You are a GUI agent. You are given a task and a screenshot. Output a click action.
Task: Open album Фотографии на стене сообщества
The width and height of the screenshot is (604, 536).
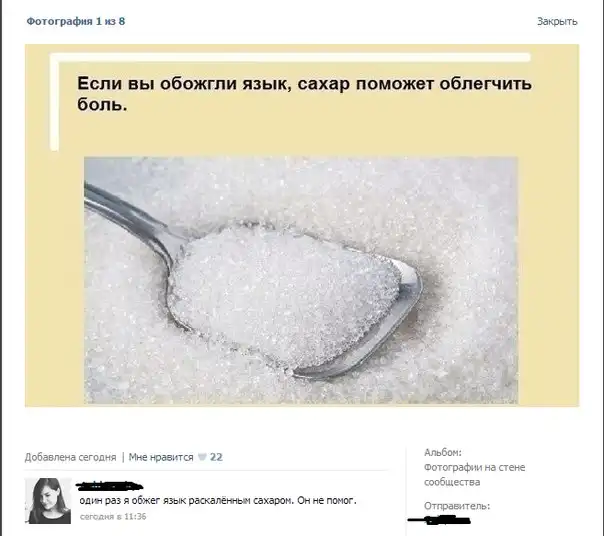[475, 474]
